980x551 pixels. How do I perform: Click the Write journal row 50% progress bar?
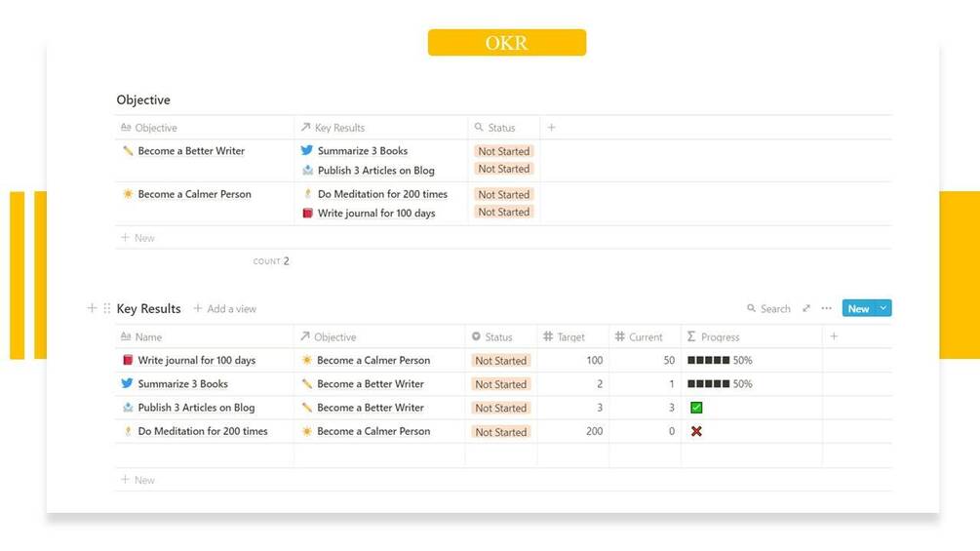(720, 360)
